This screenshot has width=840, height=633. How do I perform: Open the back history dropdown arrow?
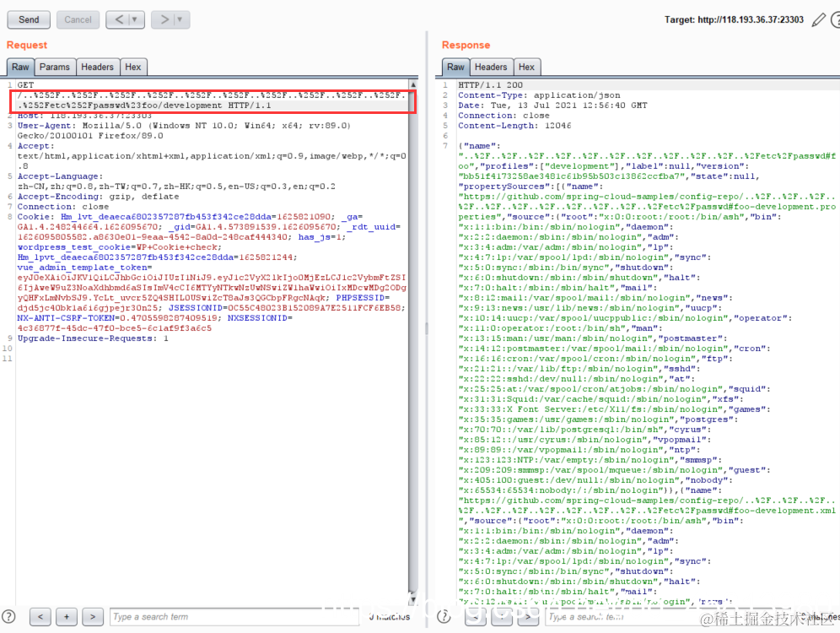tap(135, 19)
